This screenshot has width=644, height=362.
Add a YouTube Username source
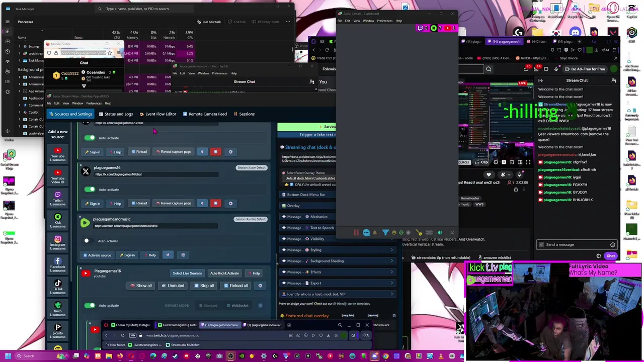pyautogui.click(x=57, y=153)
